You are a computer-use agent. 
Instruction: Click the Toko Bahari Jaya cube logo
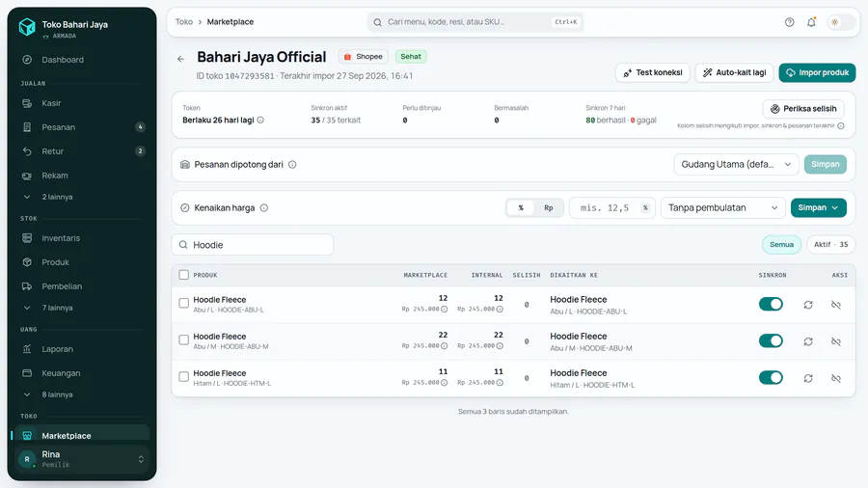[x=27, y=27]
